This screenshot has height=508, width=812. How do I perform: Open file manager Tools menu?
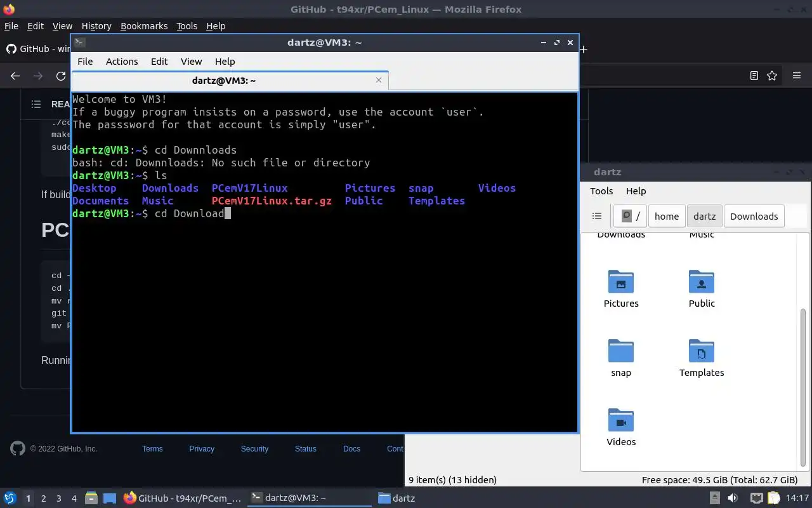(x=601, y=191)
